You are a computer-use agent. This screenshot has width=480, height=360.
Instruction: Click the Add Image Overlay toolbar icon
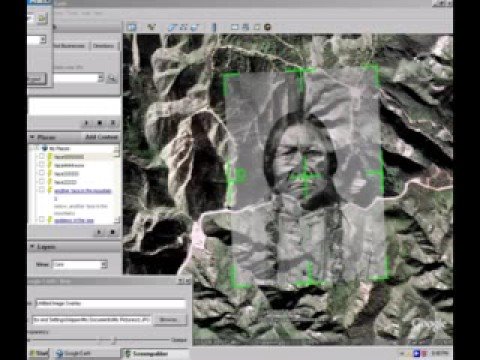pos(195,27)
